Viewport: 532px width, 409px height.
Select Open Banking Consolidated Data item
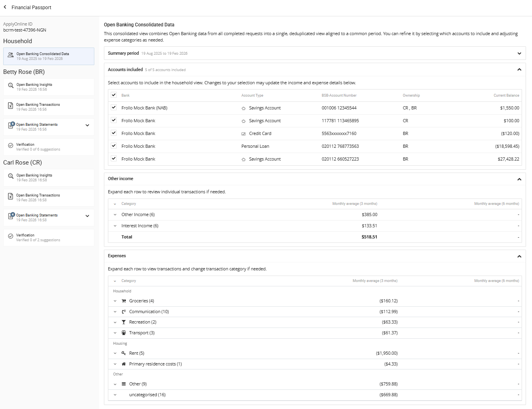(x=49, y=56)
